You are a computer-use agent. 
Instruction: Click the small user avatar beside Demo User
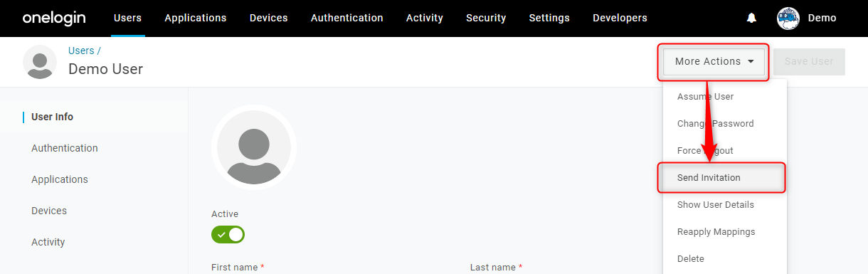(x=40, y=62)
